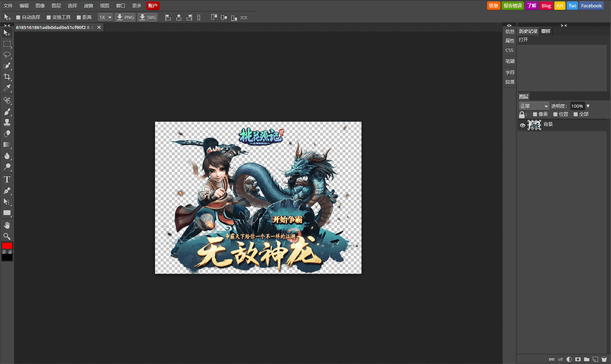
Task: Select the Rectangular Marquee tool
Action: point(7,44)
